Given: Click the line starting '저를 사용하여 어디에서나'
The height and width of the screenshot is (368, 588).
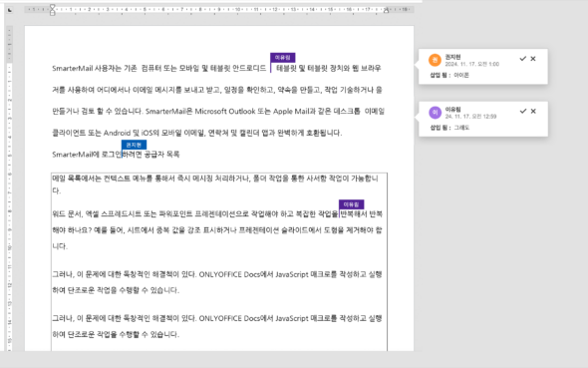Looking at the screenshot, I should (x=217, y=90).
